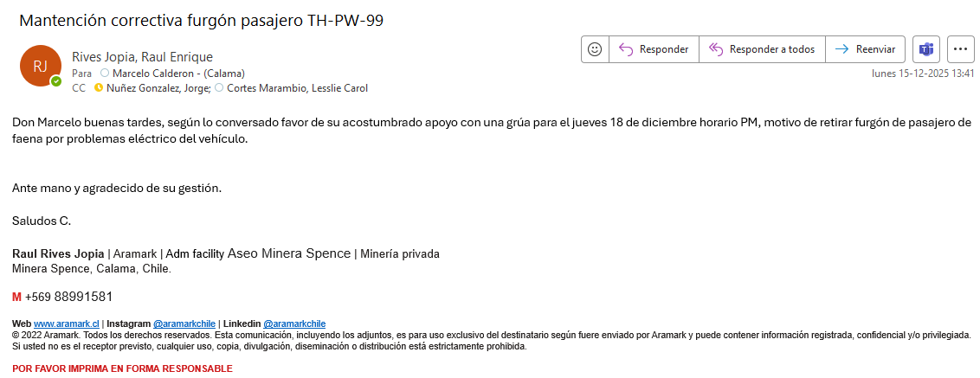Open the Instagram @aramarkchile link

[184, 324]
